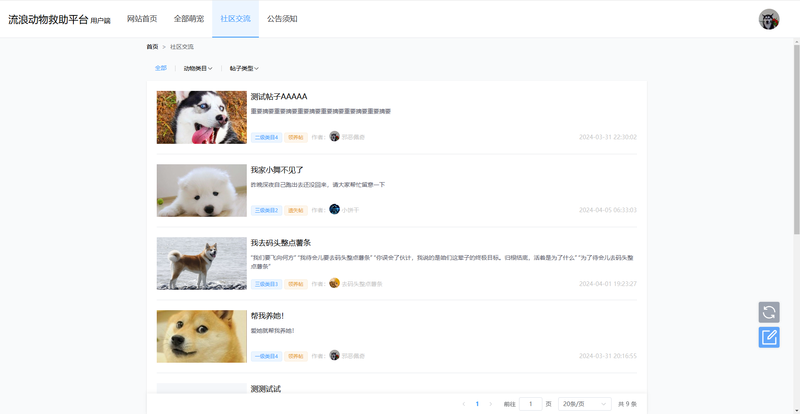Screen dimensions: 800x414
Task: Open post titled 测试帖子AAAAA
Action: point(279,96)
